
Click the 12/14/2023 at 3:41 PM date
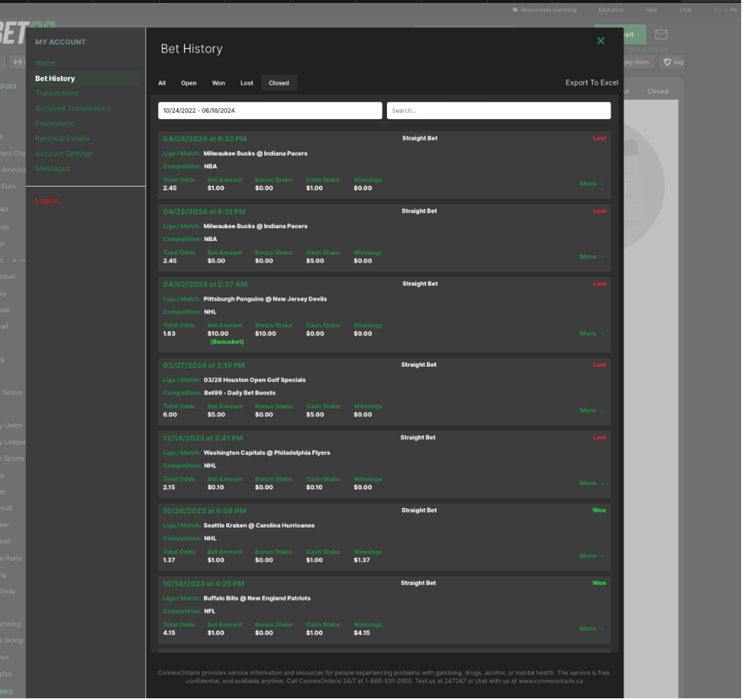(x=204, y=439)
